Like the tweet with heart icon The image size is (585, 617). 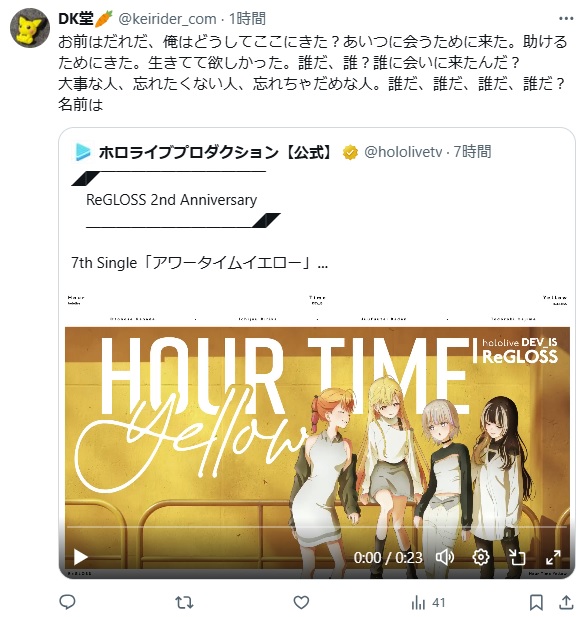[x=301, y=602]
